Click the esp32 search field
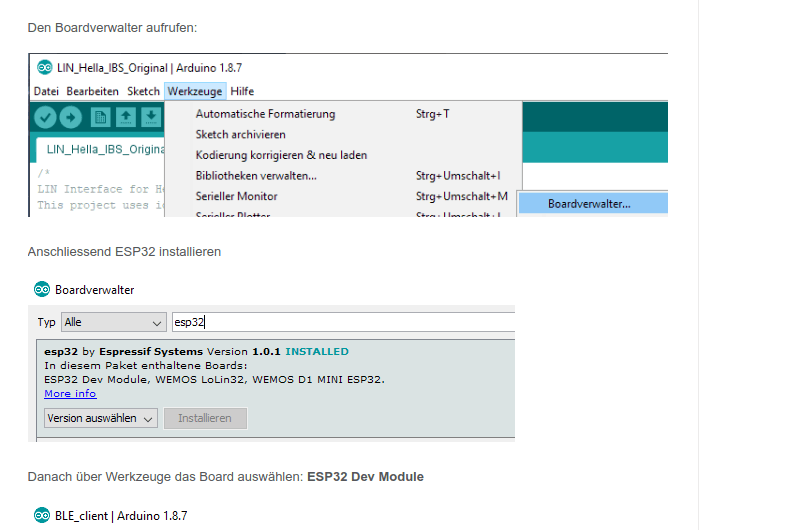 [x=344, y=322]
